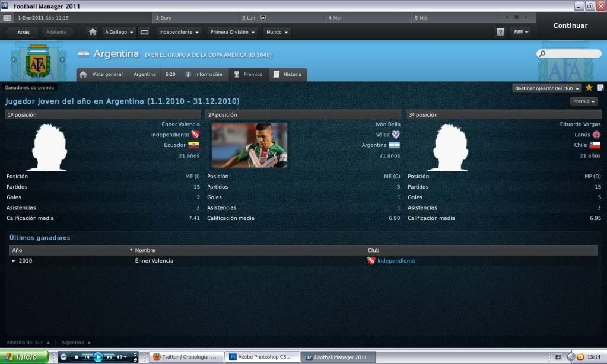Click the Independiente crest in winners table
The image size is (607, 364).
(371, 261)
